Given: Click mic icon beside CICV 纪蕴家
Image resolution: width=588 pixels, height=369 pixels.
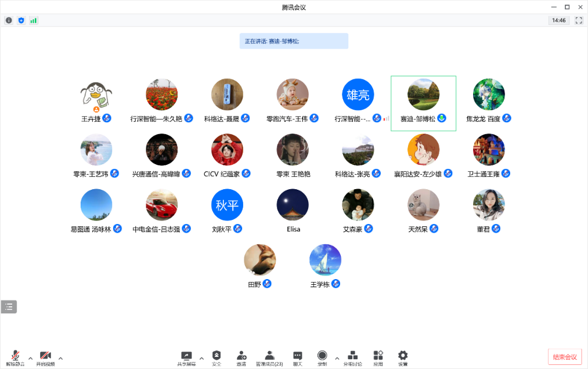Looking at the screenshot, I should point(246,173).
